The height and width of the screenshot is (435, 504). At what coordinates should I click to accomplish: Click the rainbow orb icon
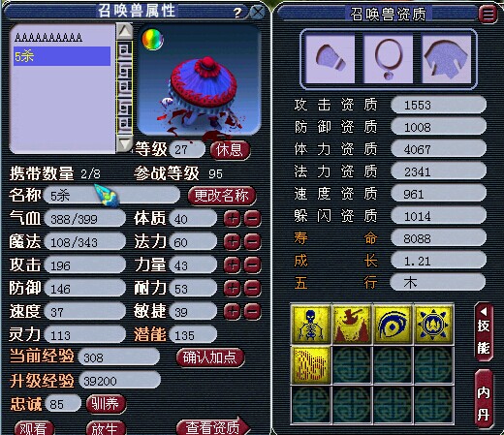tap(152, 40)
